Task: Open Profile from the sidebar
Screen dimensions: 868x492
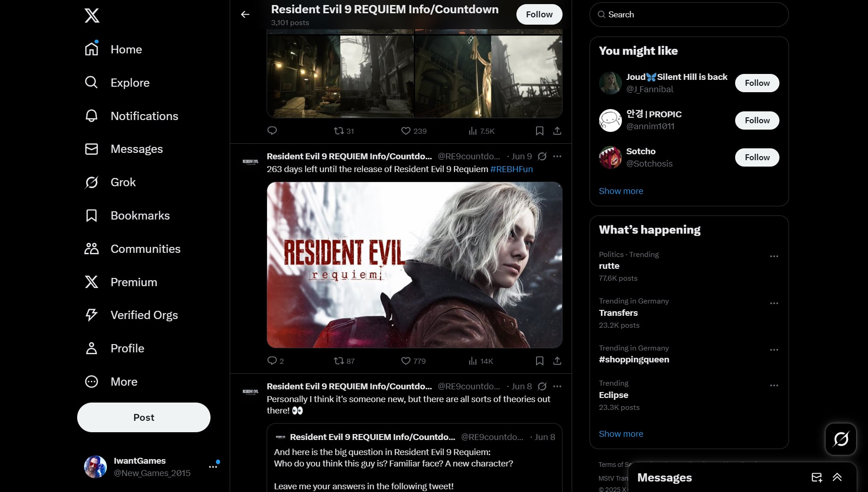Action: [115, 348]
